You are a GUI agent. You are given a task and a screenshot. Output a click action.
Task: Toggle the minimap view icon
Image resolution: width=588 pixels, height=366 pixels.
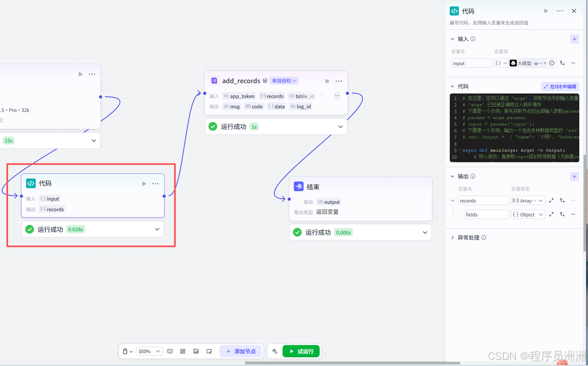pos(209,351)
